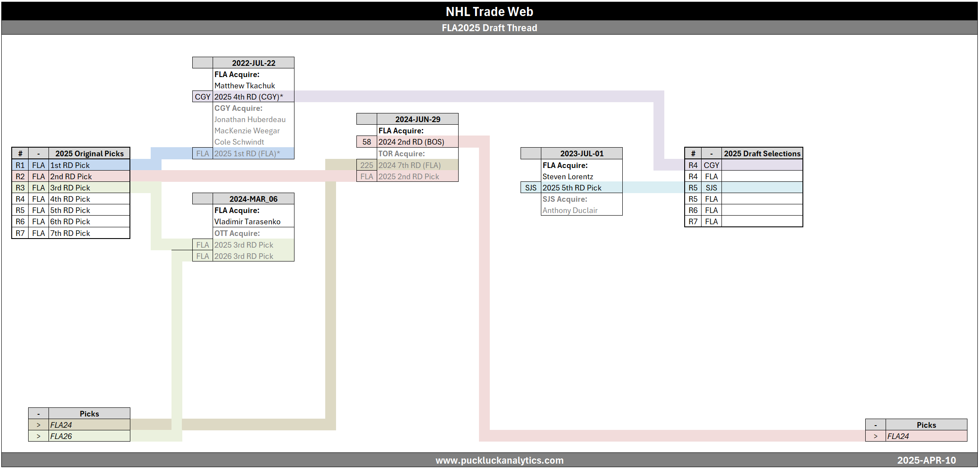Click the 6th RD Pick cell

89,221
